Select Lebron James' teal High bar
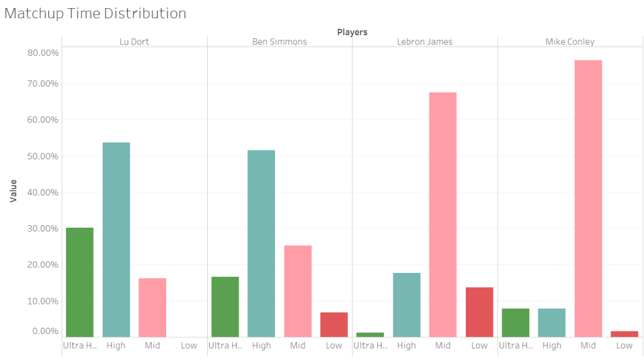Image resolution: width=644 pixels, height=361 pixels. pyautogui.click(x=407, y=304)
